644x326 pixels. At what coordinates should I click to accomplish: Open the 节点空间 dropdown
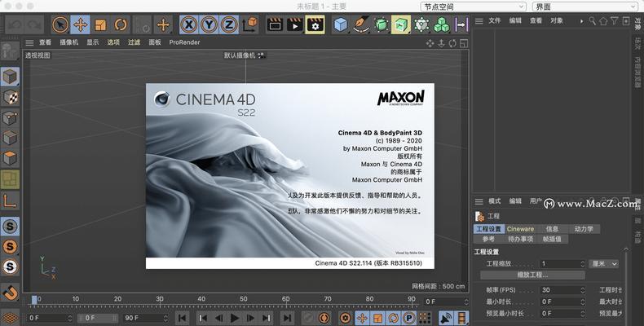[473, 7]
